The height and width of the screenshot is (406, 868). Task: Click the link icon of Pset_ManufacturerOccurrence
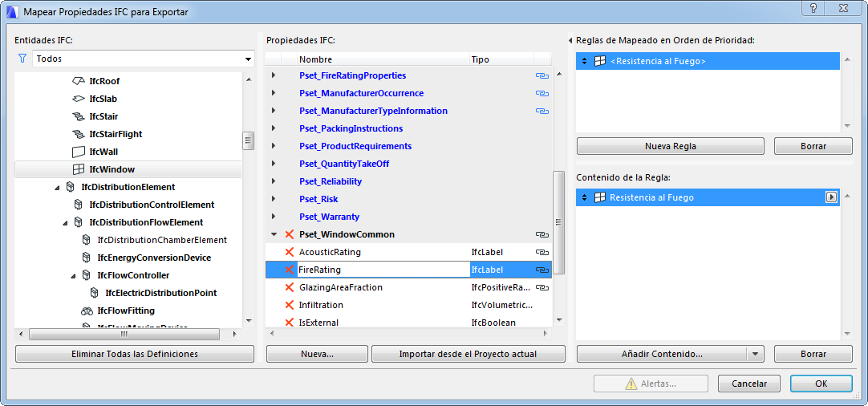coord(542,94)
